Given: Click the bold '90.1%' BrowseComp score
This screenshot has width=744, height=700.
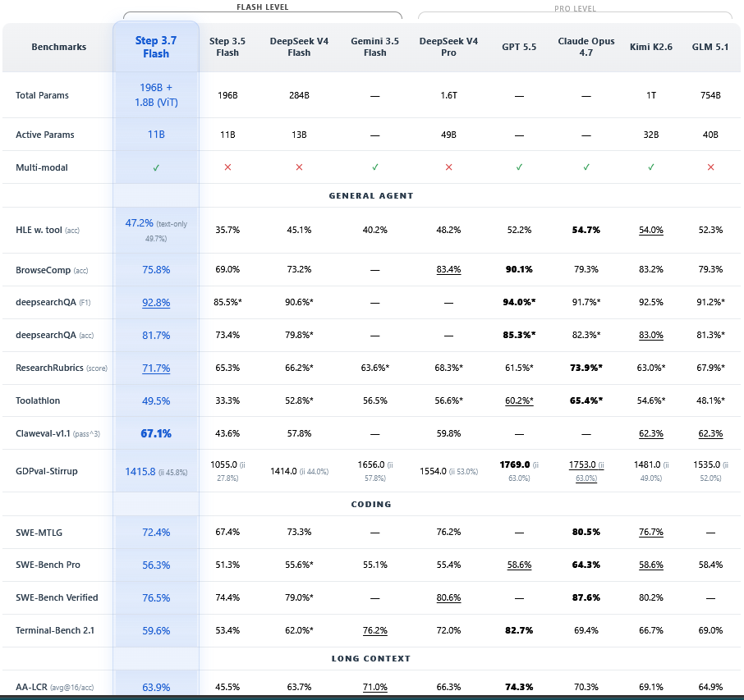Looking at the screenshot, I should click(519, 269).
